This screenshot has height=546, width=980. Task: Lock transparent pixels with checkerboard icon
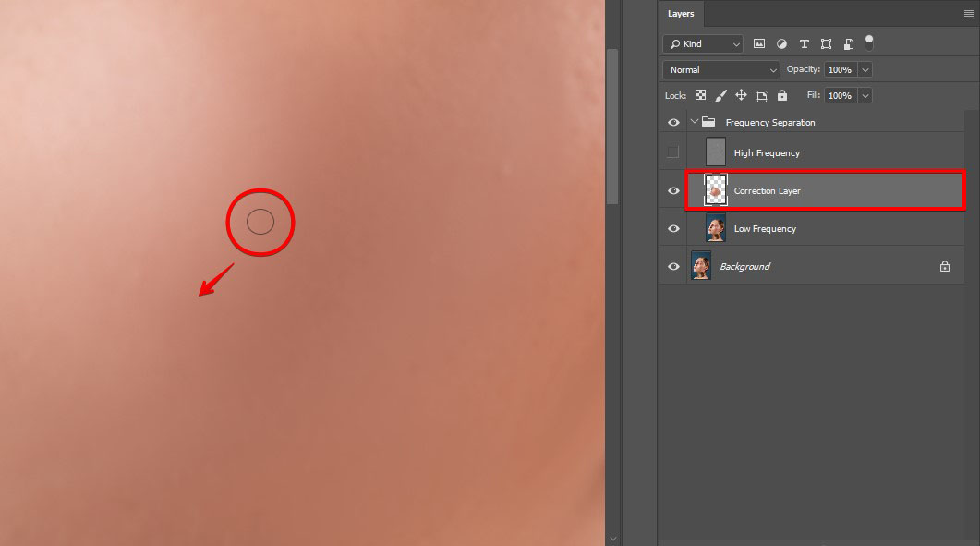[701, 95]
